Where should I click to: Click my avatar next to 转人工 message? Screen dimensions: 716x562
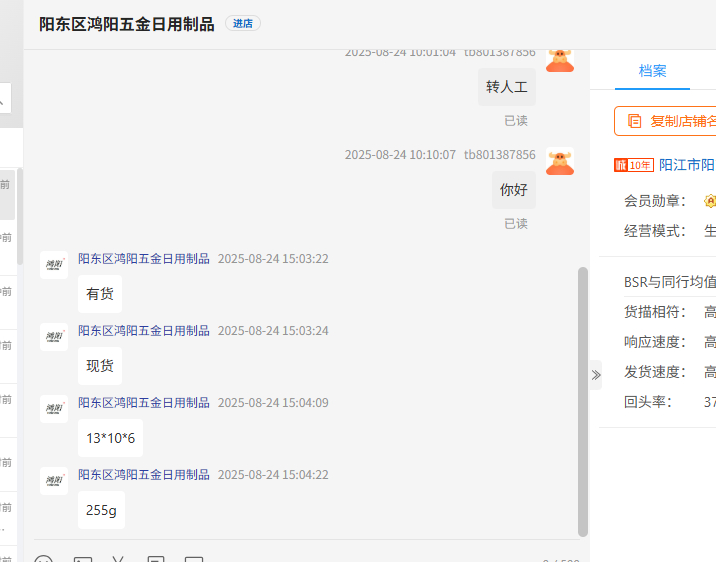pyautogui.click(x=560, y=60)
